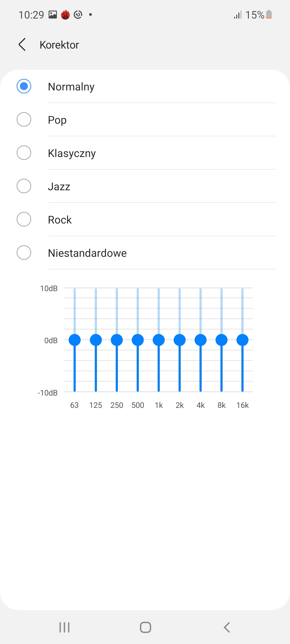
Task: Enable the Jazz equalizer preset
Action: pyautogui.click(x=24, y=186)
